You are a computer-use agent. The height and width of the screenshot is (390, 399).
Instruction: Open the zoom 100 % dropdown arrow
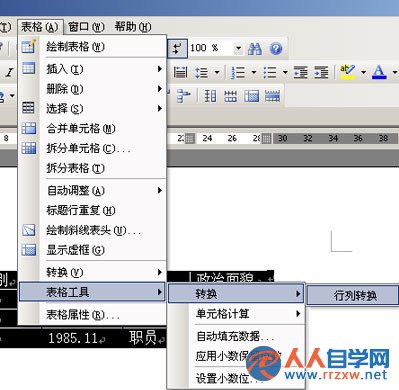(238, 48)
